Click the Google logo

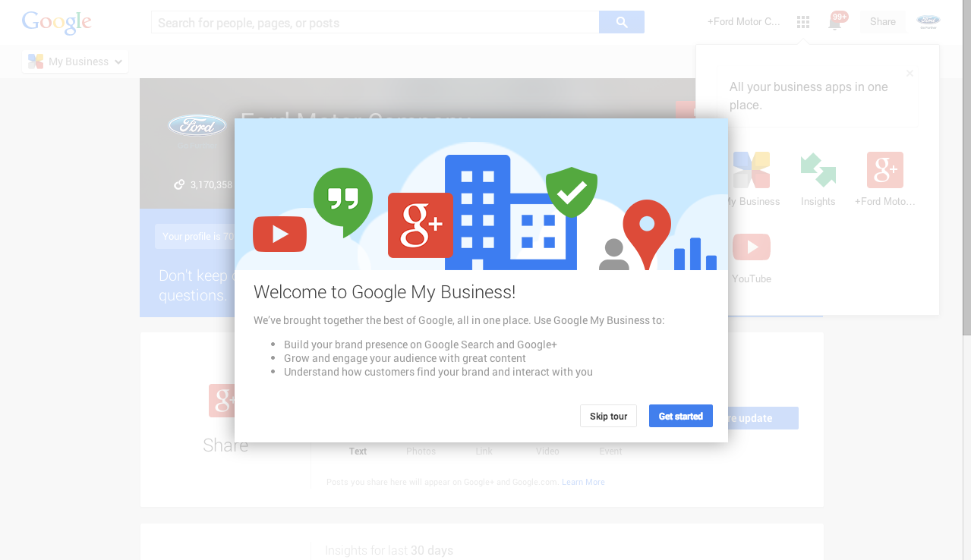[57, 22]
